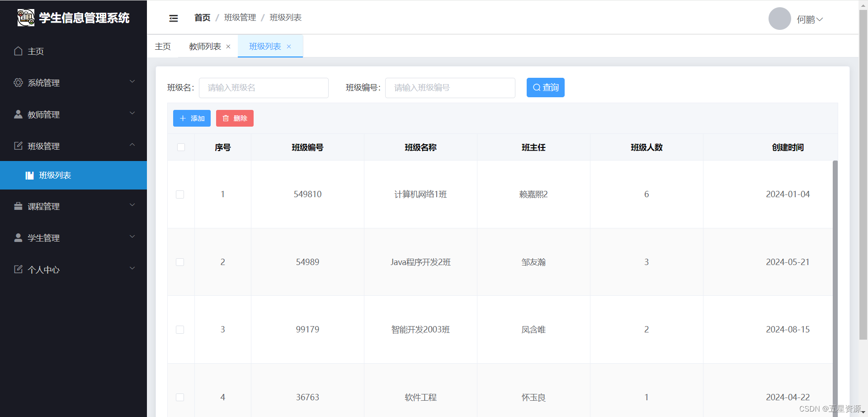This screenshot has width=868, height=417.
Task: Click the 班主任 column header
Action: [533, 147]
